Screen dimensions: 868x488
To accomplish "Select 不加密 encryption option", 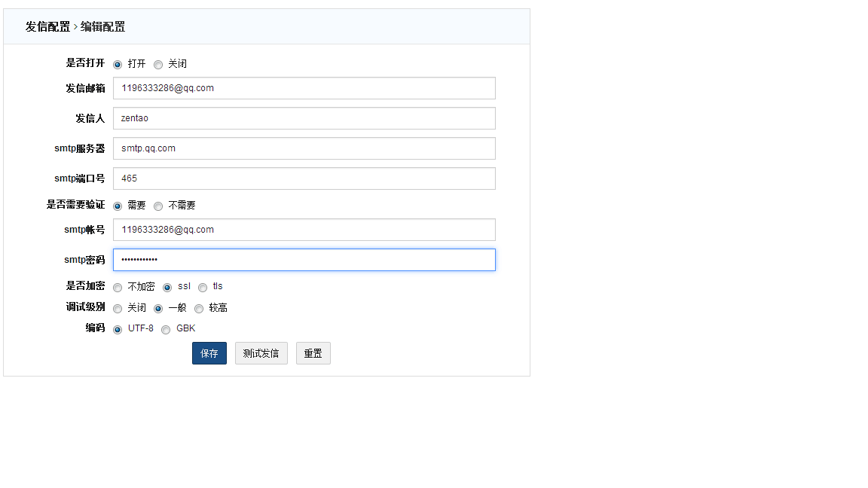I will tap(118, 288).
